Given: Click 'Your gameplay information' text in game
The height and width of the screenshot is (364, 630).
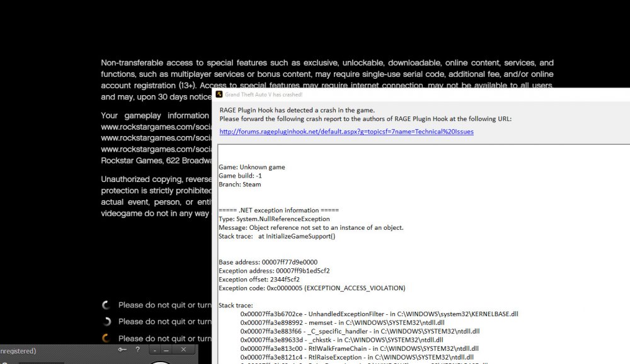Looking at the screenshot, I should pyautogui.click(x=155, y=116).
